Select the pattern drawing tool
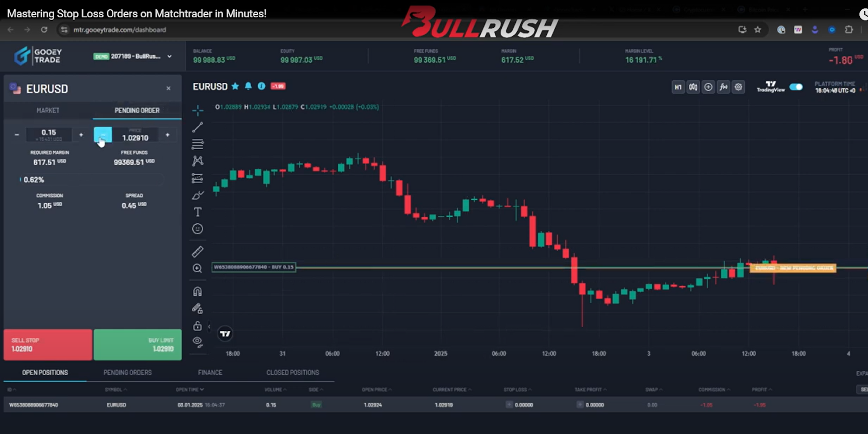This screenshot has height=434, width=868. pos(197,161)
